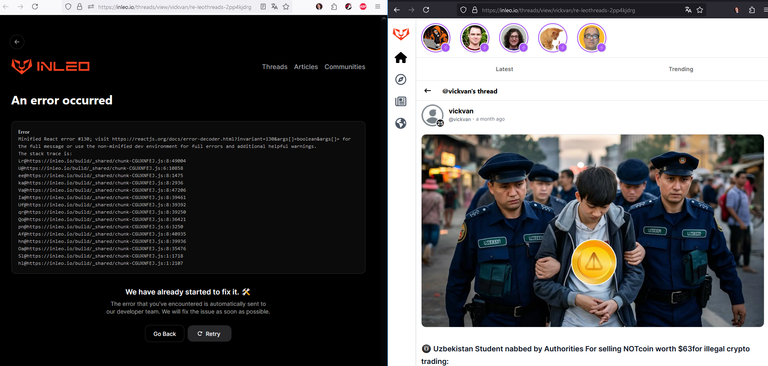Open the fourth story avatar showing a cat
Screen dimensions: 768x366
pyautogui.click(x=552, y=38)
